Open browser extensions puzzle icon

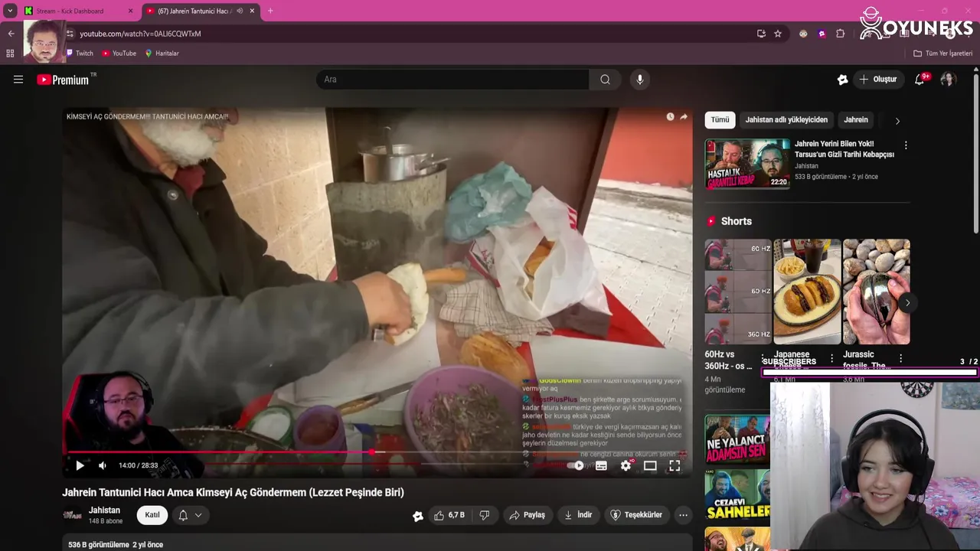840,34
